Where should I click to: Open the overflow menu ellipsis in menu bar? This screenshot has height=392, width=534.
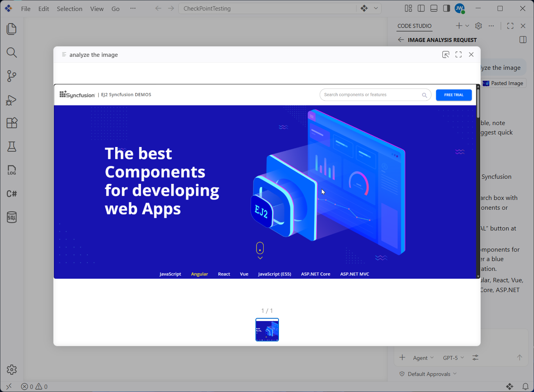point(133,8)
